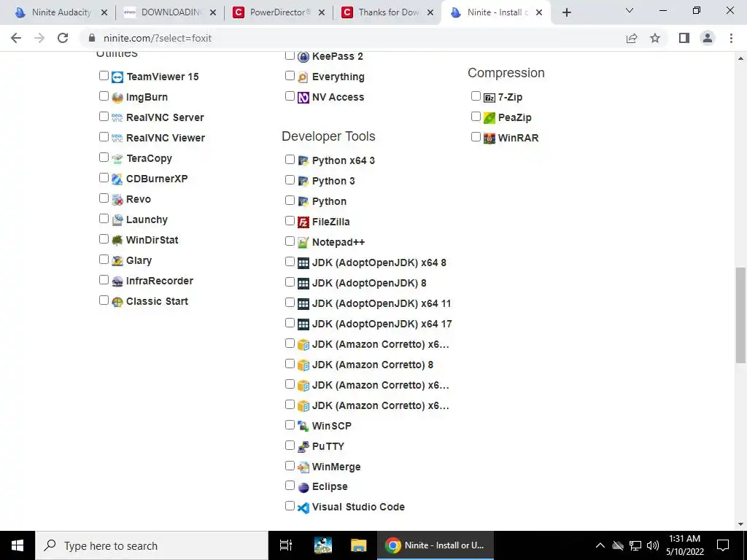Switch to the PowerDirector tab
This screenshot has height=560, width=747.
pyautogui.click(x=279, y=12)
